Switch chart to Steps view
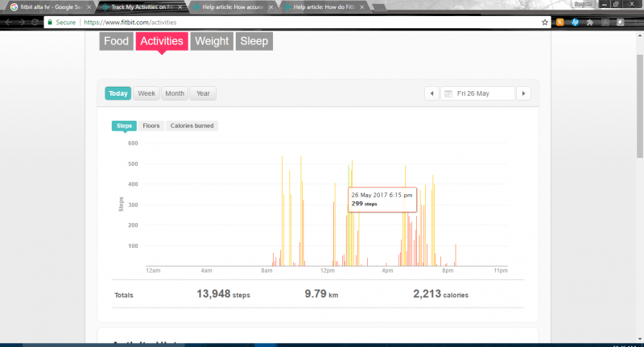644x347 pixels. point(124,126)
